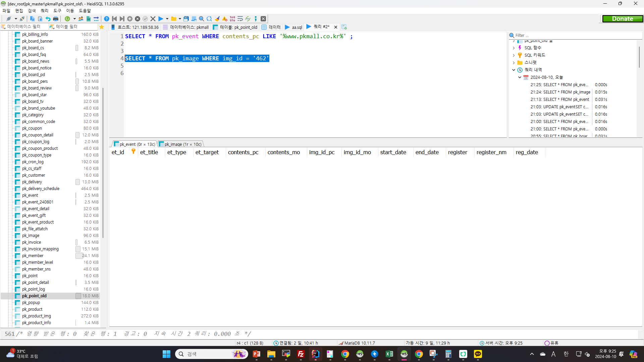Click the 데이터베이스 필터 input
The height and width of the screenshot is (362, 644).
click(23, 27)
